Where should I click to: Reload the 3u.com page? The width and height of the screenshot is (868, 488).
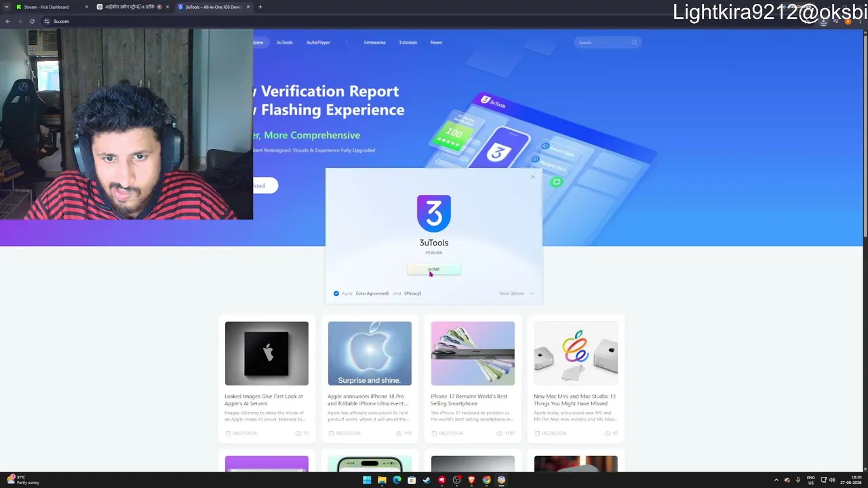pos(32,21)
